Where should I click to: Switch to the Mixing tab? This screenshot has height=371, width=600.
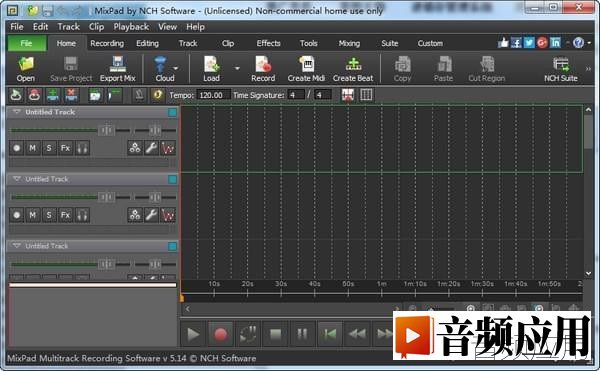coord(349,43)
